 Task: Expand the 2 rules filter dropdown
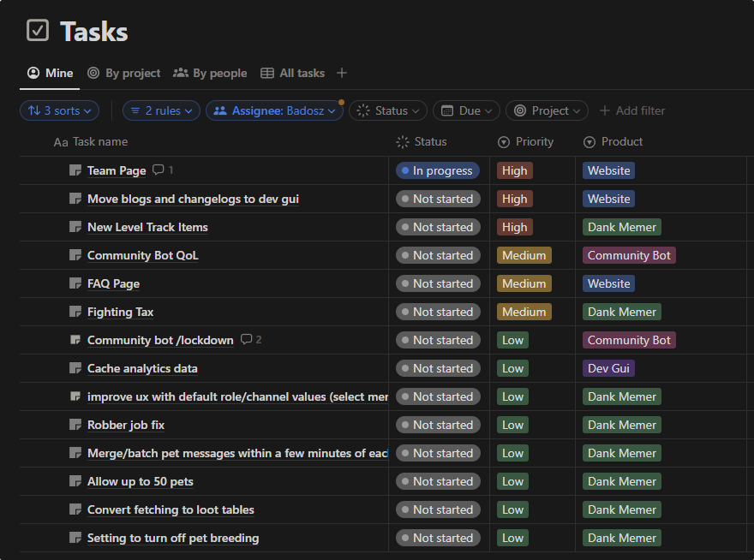click(x=161, y=110)
